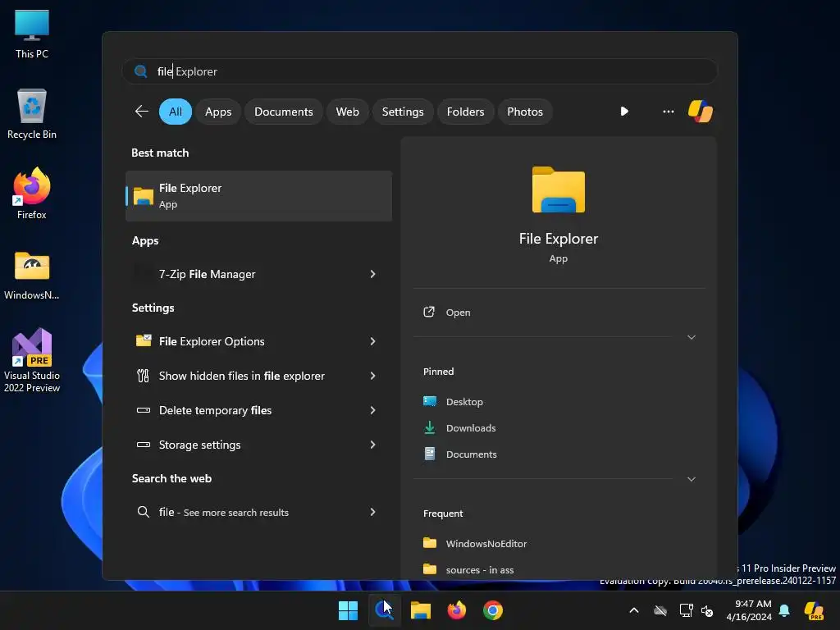Expand file web search chevron
Image resolution: width=840 pixels, height=630 pixels.
tap(373, 512)
